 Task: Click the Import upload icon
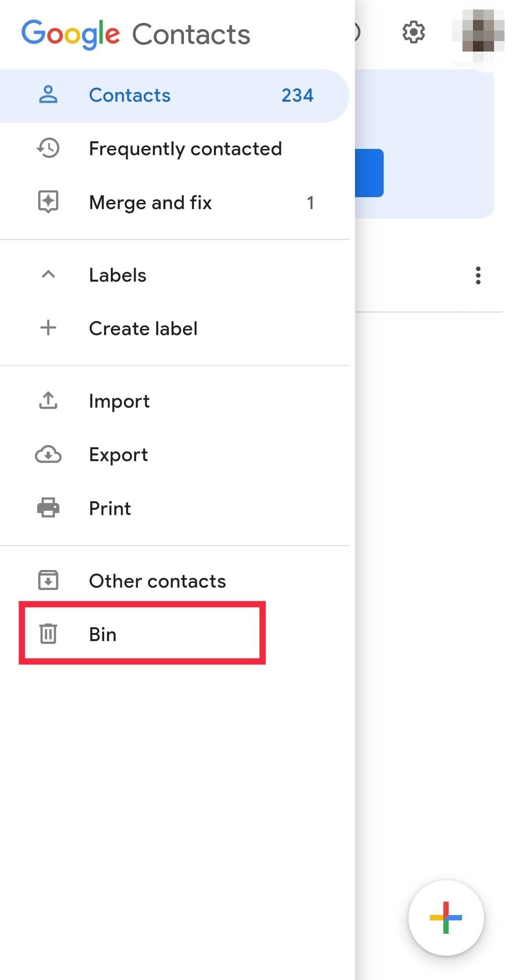click(x=48, y=400)
